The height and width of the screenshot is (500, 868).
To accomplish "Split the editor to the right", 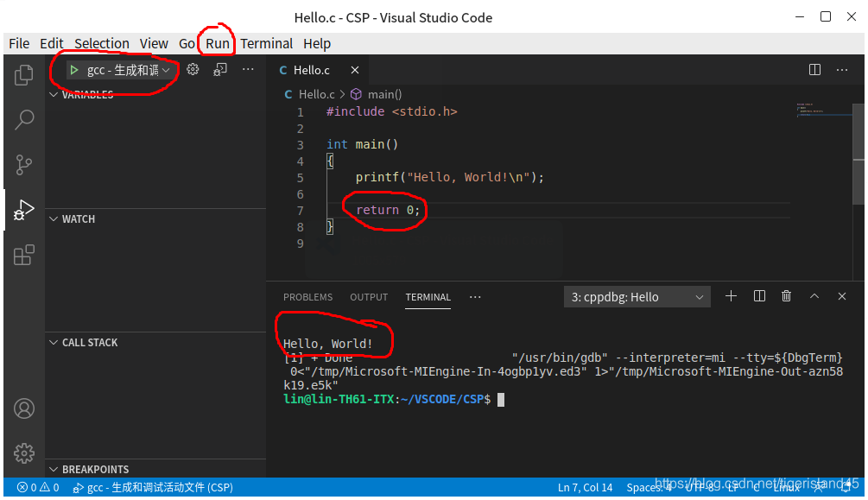I will (x=814, y=70).
